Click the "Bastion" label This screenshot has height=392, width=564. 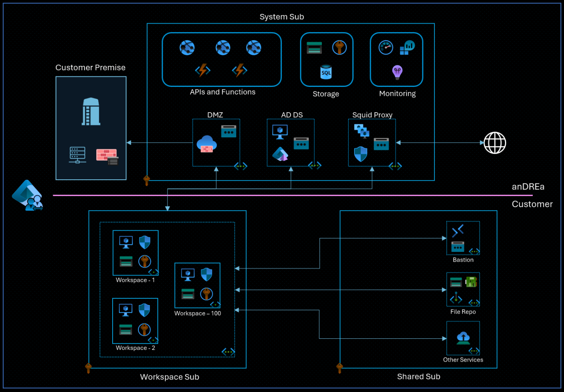[x=463, y=260]
